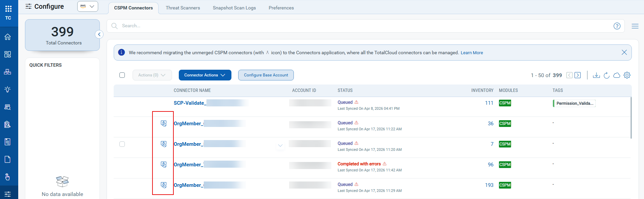Click the TC application label
Image resolution: width=644 pixels, height=199 pixels.
coord(8,18)
